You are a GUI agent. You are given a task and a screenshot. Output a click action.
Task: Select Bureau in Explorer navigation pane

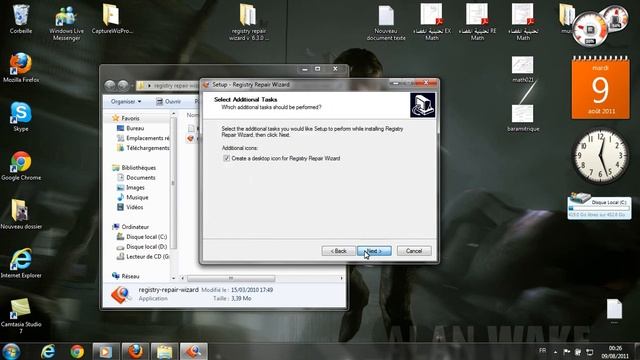131,128
